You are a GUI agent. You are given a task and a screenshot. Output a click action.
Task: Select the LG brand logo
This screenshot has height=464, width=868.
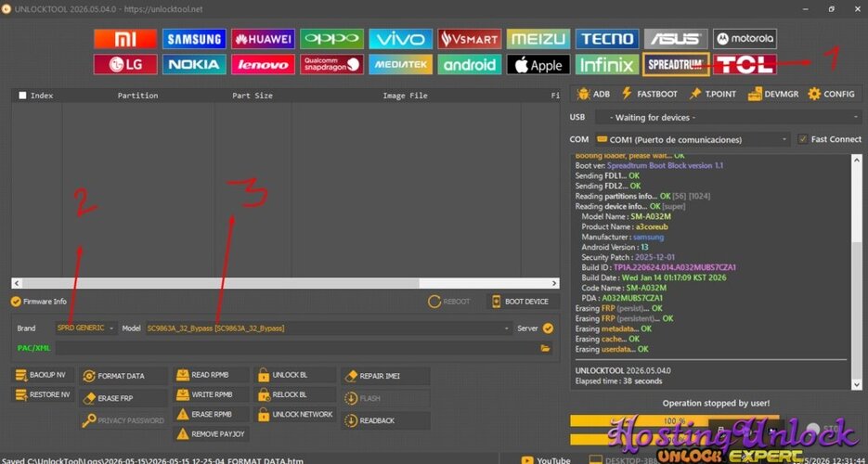coord(125,64)
